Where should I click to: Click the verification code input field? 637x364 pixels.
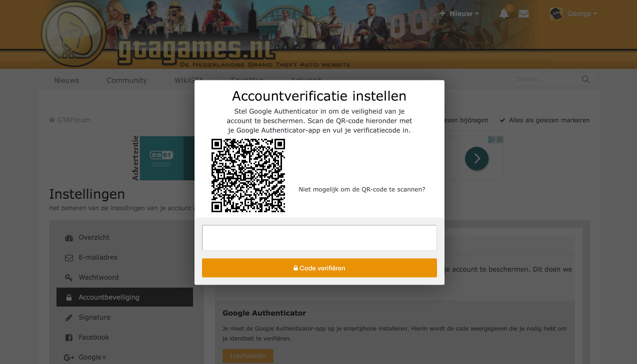[319, 238]
